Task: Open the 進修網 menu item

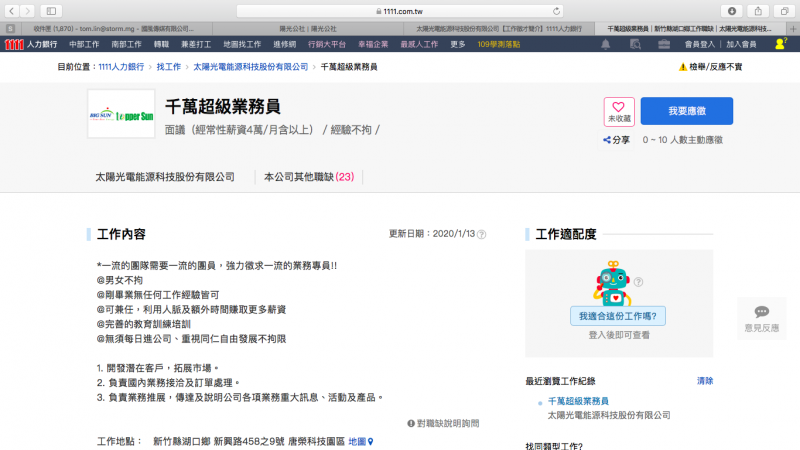Action: 284,44
